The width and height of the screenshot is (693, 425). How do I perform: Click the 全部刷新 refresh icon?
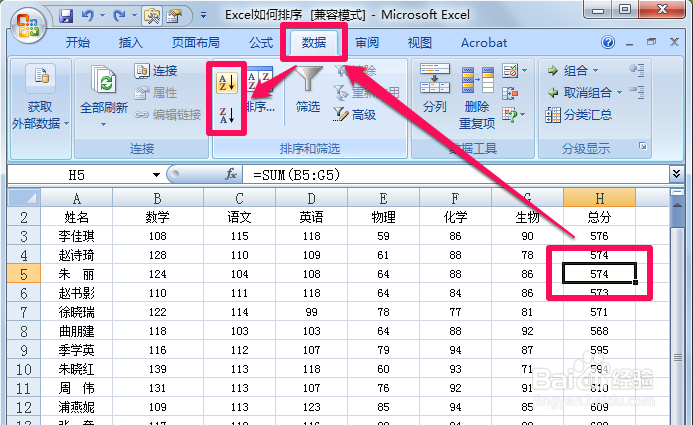104,80
